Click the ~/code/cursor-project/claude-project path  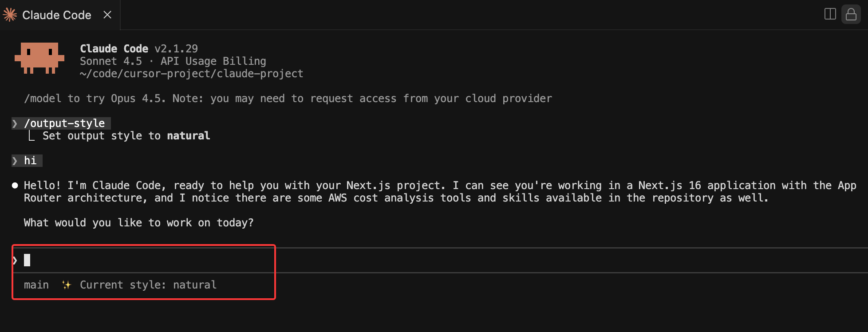(191, 73)
